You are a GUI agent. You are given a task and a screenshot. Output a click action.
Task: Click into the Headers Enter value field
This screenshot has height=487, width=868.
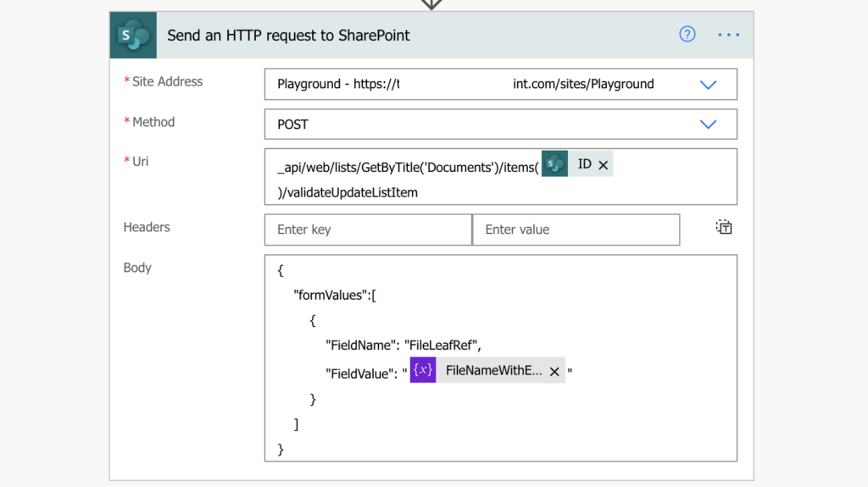pos(576,230)
